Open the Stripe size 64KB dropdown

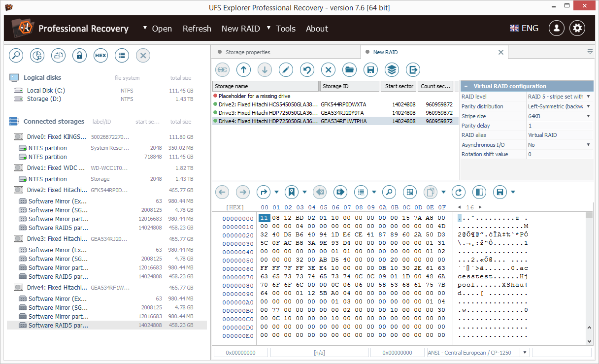(588, 116)
